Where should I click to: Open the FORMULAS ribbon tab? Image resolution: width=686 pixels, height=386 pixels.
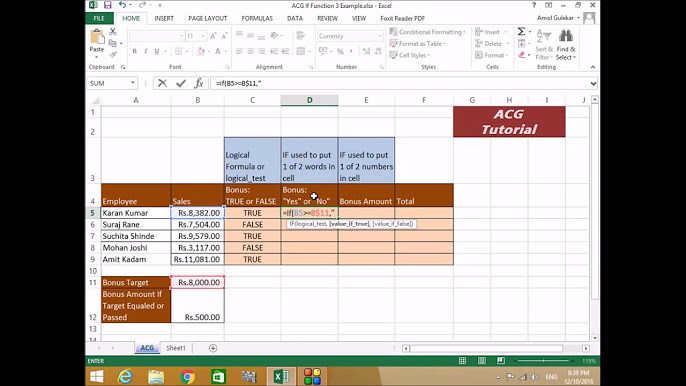coord(257,18)
